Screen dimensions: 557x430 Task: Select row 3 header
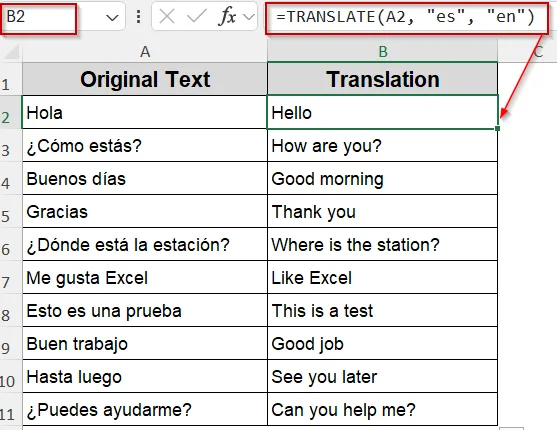11,145
